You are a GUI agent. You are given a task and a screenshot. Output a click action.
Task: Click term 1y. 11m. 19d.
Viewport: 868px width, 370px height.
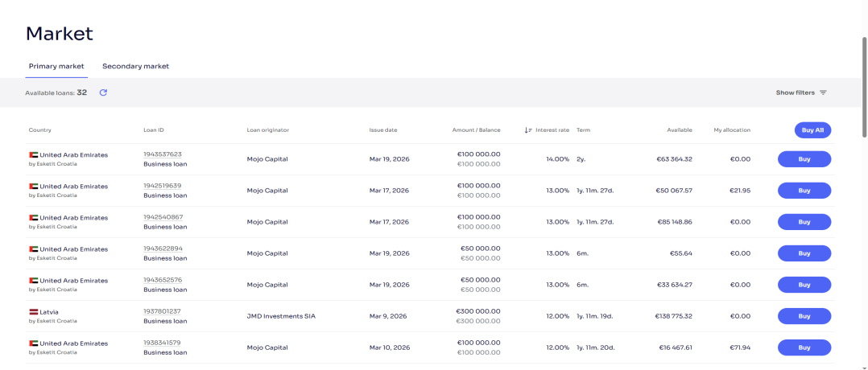pyautogui.click(x=595, y=316)
